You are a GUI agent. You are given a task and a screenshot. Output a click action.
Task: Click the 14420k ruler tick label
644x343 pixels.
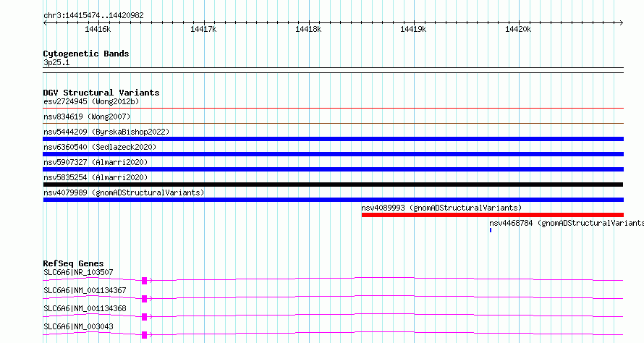click(x=518, y=29)
